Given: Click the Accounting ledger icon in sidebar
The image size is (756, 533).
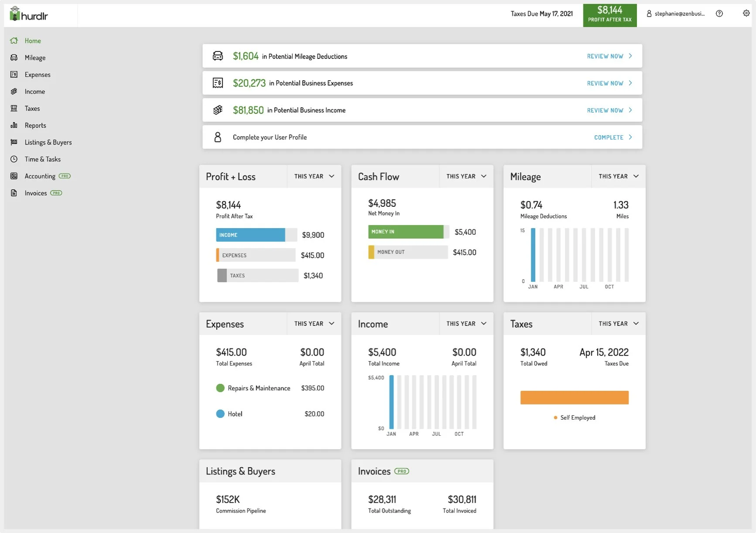Looking at the screenshot, I should tap(14, 176).
